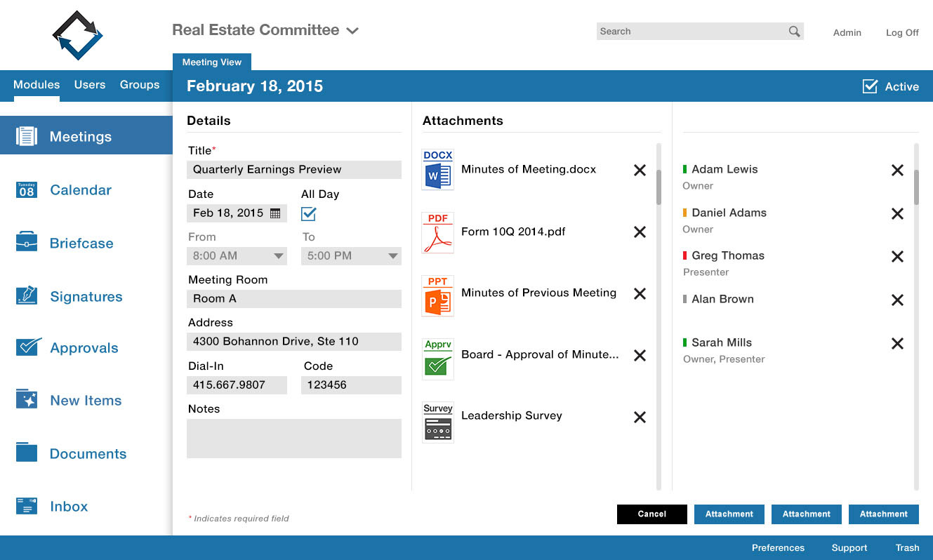The image size is (933, 560).
Task: Open the Signatures module icon
Action: (27, 295)
